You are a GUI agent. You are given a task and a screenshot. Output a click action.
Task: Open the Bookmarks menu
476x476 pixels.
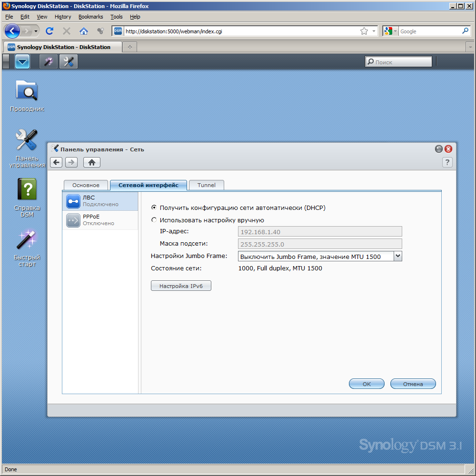[x=91, y=17]
